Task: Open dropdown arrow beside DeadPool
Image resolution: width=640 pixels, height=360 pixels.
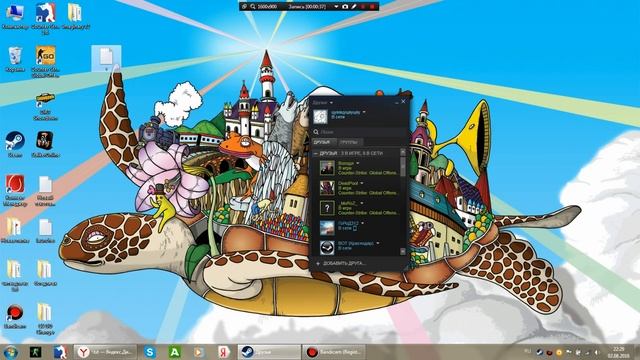Action: 362,183
